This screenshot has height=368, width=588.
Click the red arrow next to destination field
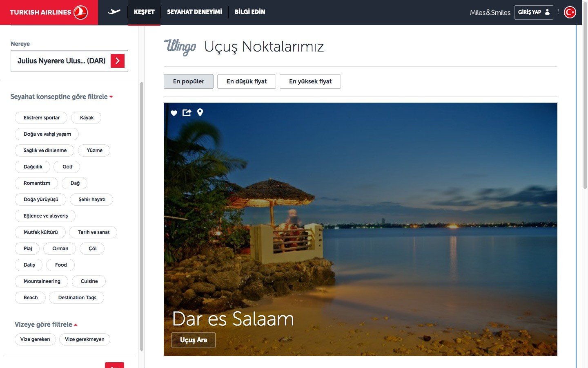click(x=118, y=61)
